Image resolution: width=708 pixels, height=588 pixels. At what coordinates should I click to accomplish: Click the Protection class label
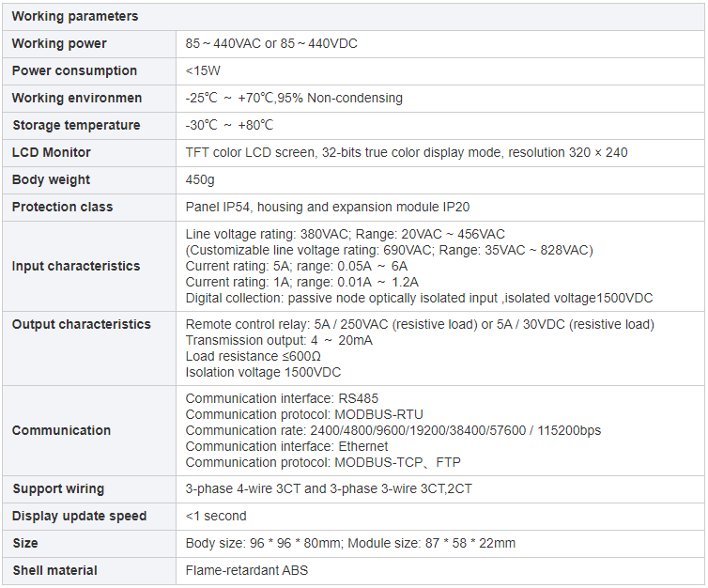[62, 207]
